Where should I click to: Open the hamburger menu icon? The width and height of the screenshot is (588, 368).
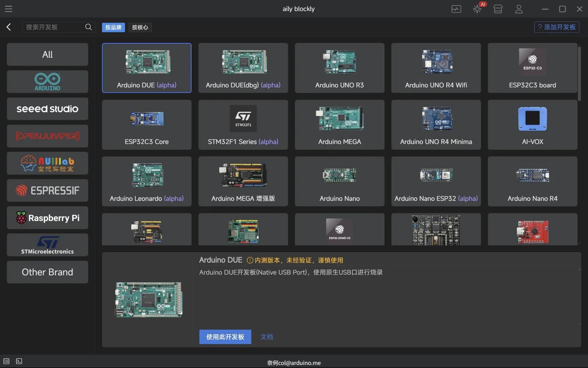click(9, 9)
